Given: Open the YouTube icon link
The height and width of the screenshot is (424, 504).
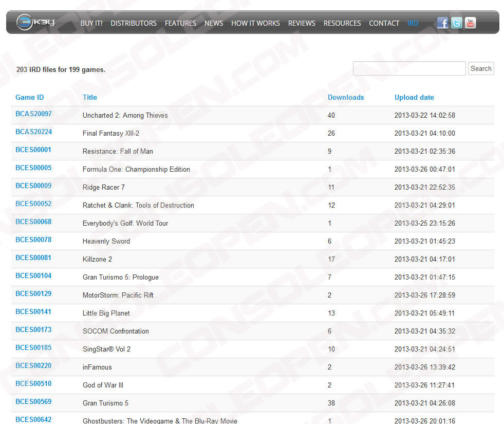Looking at the screenshot, I should coord(470,23).
